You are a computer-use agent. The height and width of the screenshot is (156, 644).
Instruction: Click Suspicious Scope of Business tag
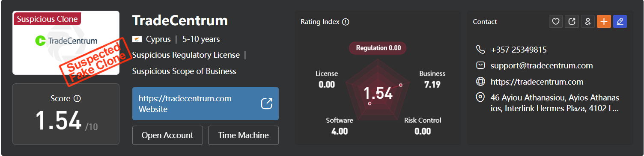[x=184, y=71]
